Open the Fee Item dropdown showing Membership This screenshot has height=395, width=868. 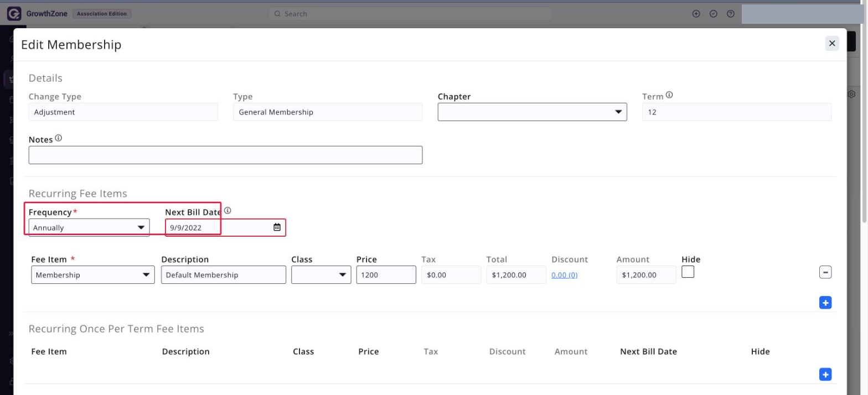[x=93, y=275]
